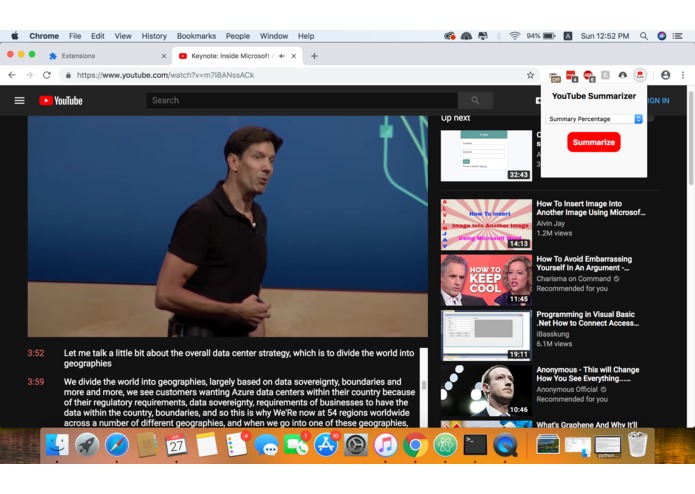
Task: Open the History menu
Action: (x=154, y=36)
